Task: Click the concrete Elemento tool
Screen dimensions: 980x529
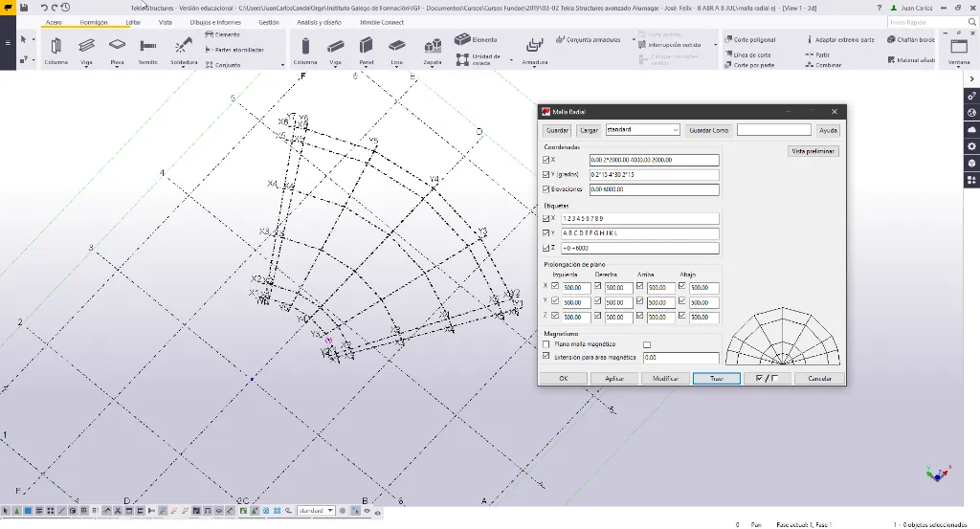Action: (x=477, y=39)
